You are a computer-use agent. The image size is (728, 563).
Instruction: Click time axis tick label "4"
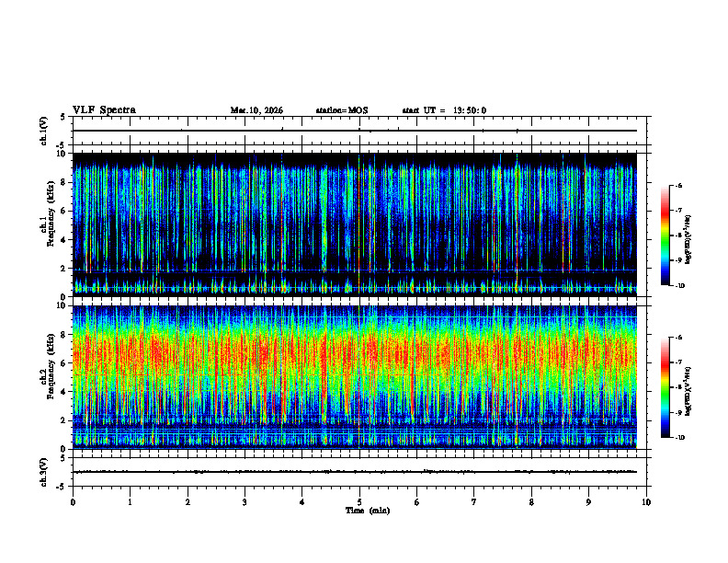click(302, 502)
